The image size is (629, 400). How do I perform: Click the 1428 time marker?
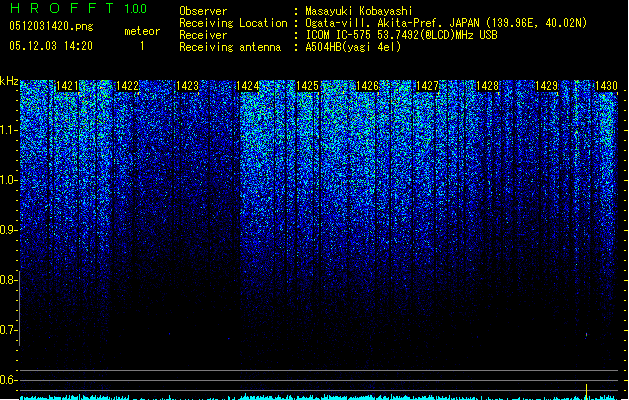(x=487, y=86)
